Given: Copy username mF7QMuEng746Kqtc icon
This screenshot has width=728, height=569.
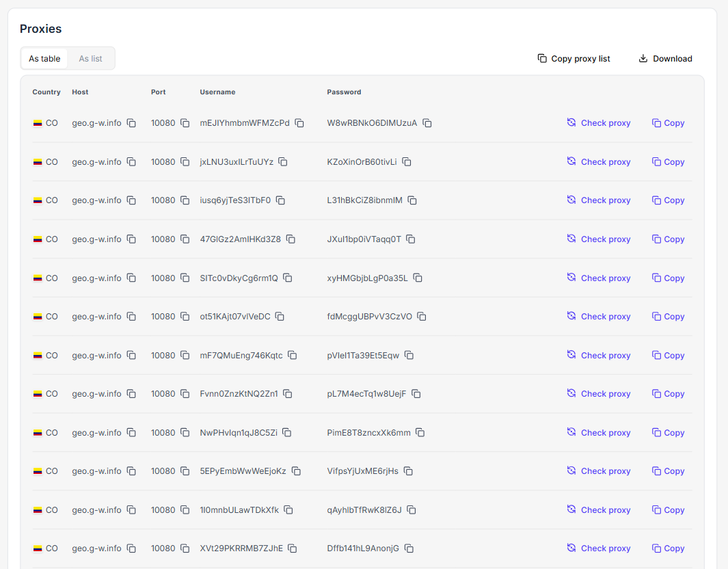Looking at the screenshot, I should [293, 356].
